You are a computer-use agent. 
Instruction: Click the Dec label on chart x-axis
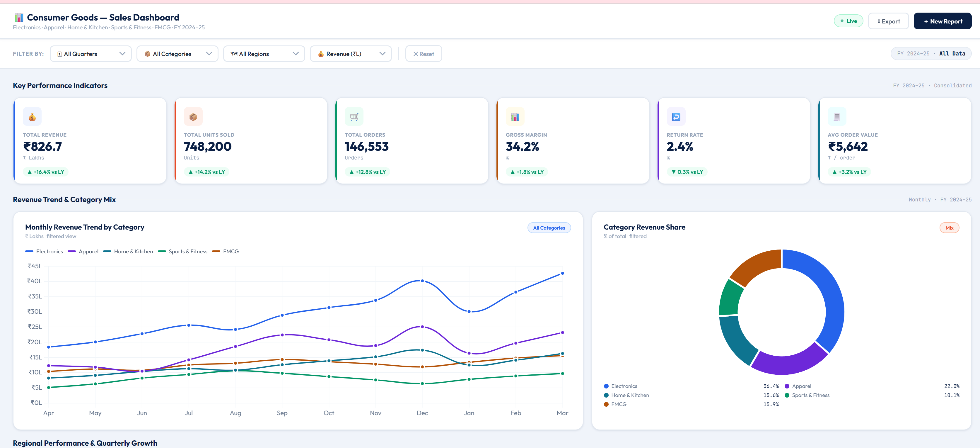pyautogui.click(x=422, y=413)
